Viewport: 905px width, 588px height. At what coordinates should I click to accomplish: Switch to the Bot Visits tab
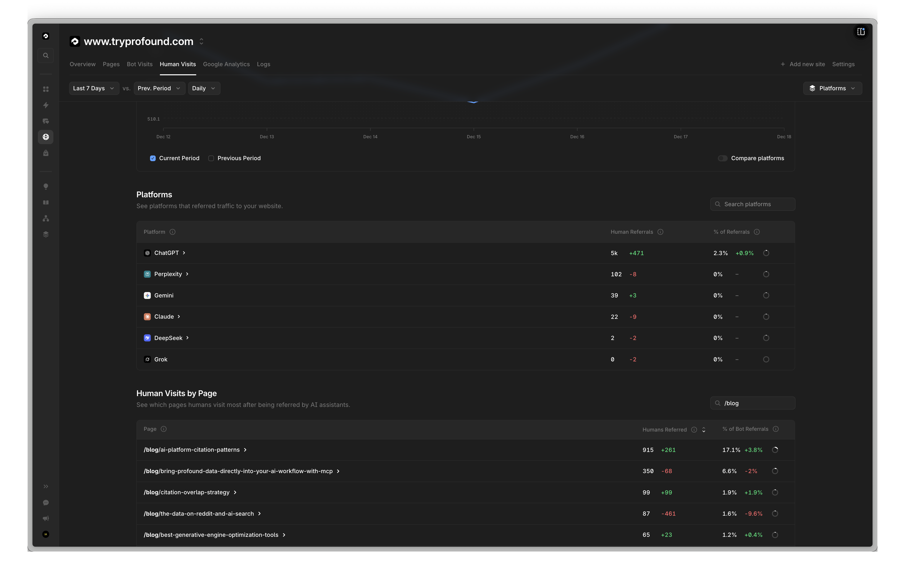point(139,64)
